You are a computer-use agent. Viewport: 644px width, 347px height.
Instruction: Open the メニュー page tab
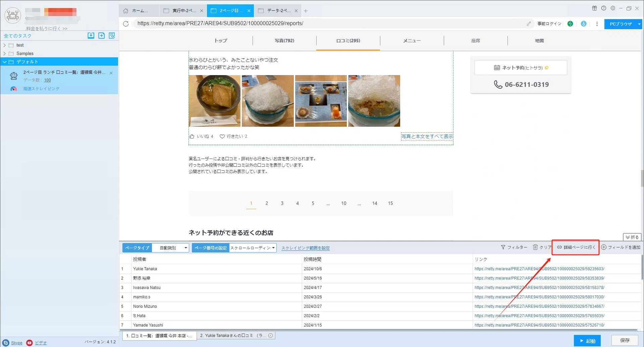412,41
